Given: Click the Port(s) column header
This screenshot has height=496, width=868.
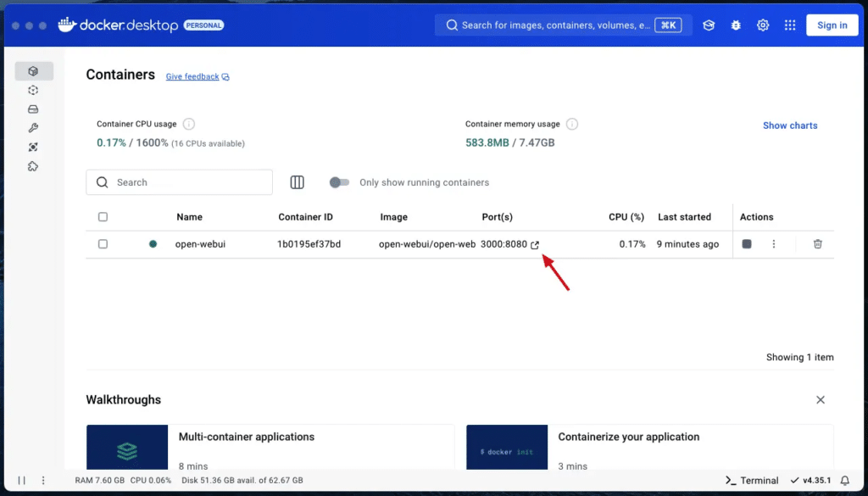Looking at the screenshot, I should [497, 217].
